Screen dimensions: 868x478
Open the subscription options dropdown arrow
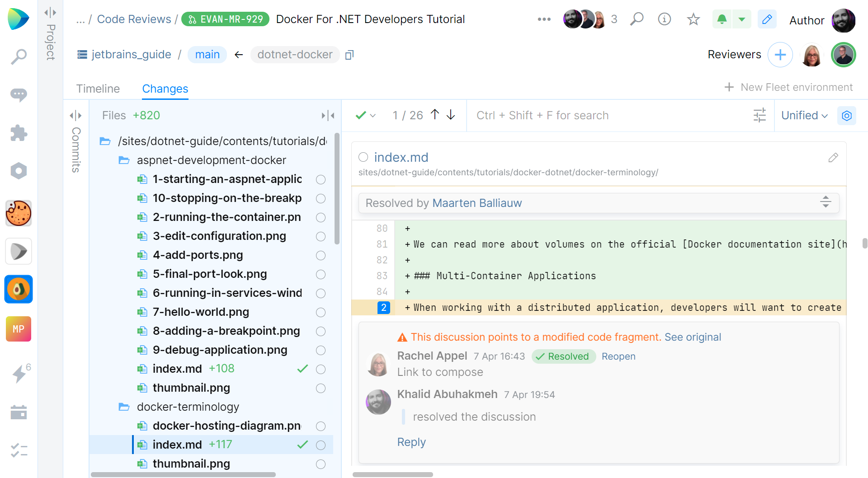click(x=742, y=19)
